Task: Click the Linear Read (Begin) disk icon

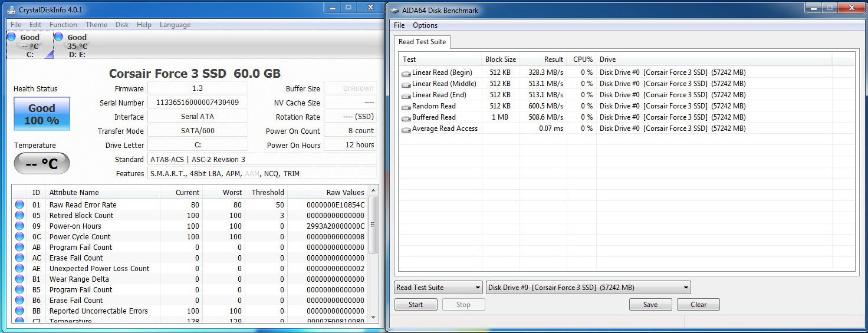Action: point(406,73)
